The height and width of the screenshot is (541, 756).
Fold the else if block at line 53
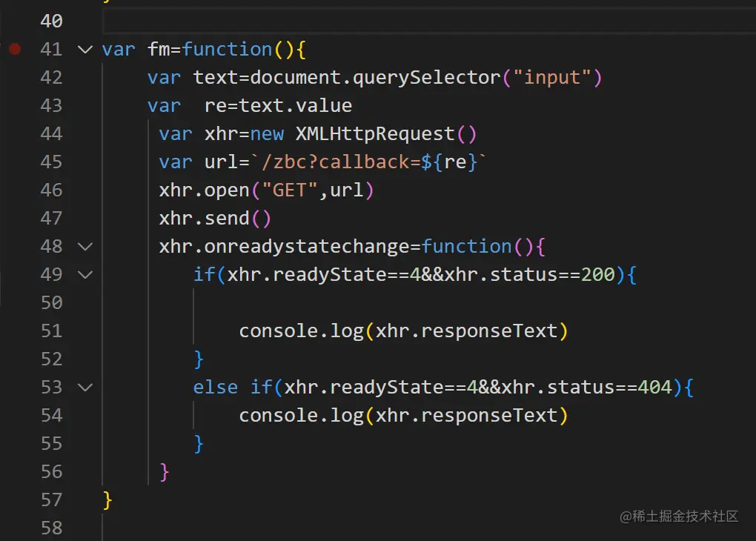(85, 387)
